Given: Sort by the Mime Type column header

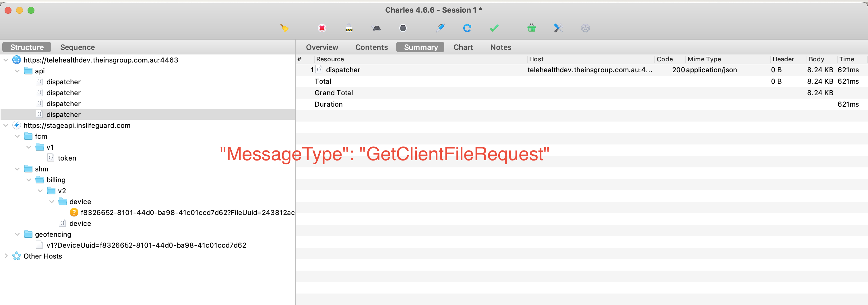Looking at the screenshot, I should point(704,59).
